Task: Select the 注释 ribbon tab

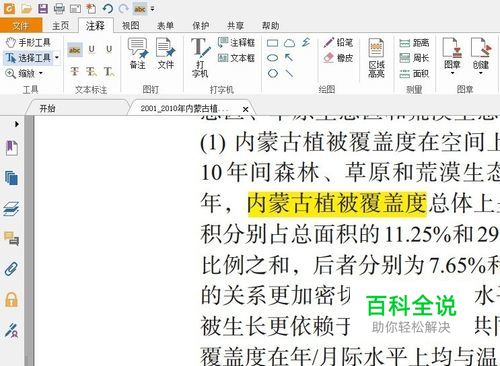Action: pos(95,26)
